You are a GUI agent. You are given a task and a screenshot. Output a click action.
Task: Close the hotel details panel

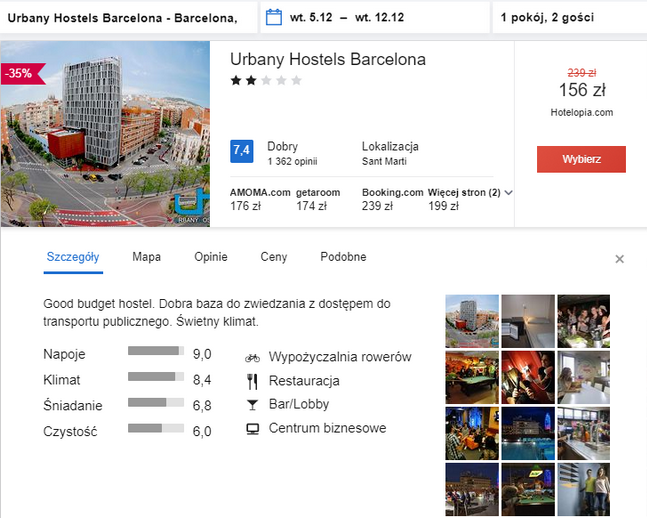point(619,259)
